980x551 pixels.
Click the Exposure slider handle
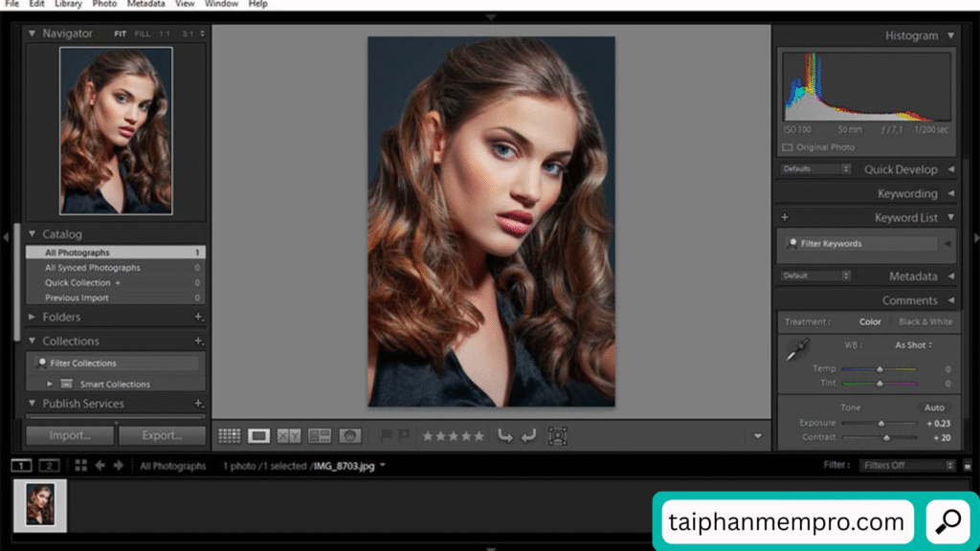[x=881, y=423]
